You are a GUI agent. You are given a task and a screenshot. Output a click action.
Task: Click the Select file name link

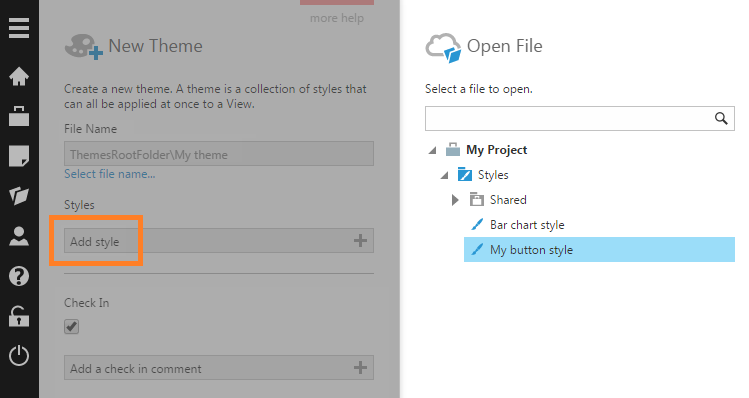pyautogui.click(x=110, y=174)
